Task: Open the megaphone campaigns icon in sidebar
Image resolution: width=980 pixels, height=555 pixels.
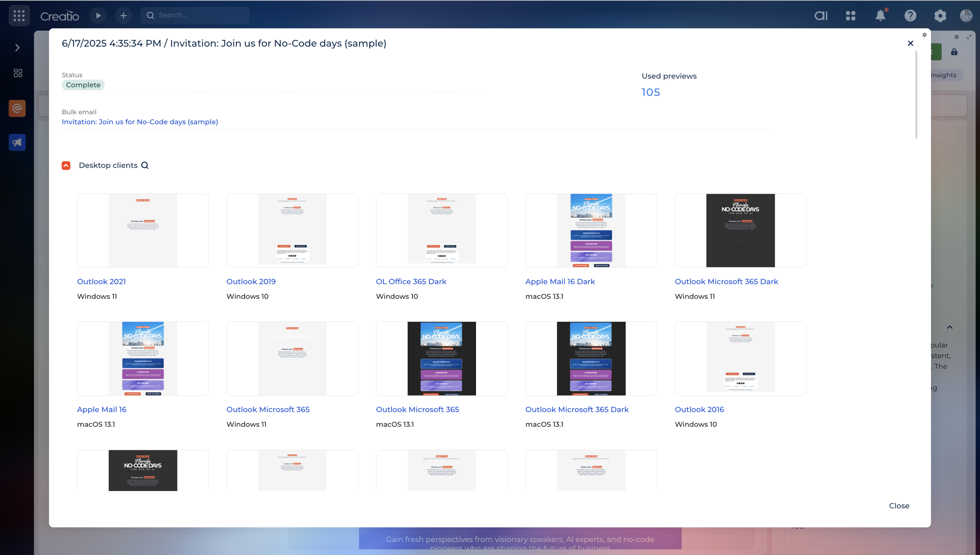Action: point(17,142)
